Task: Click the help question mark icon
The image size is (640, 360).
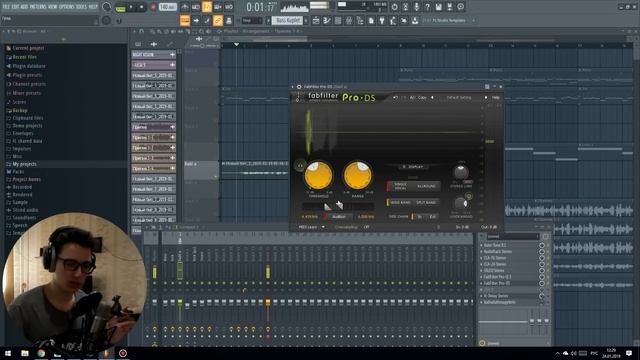Action: coord(427,7)
